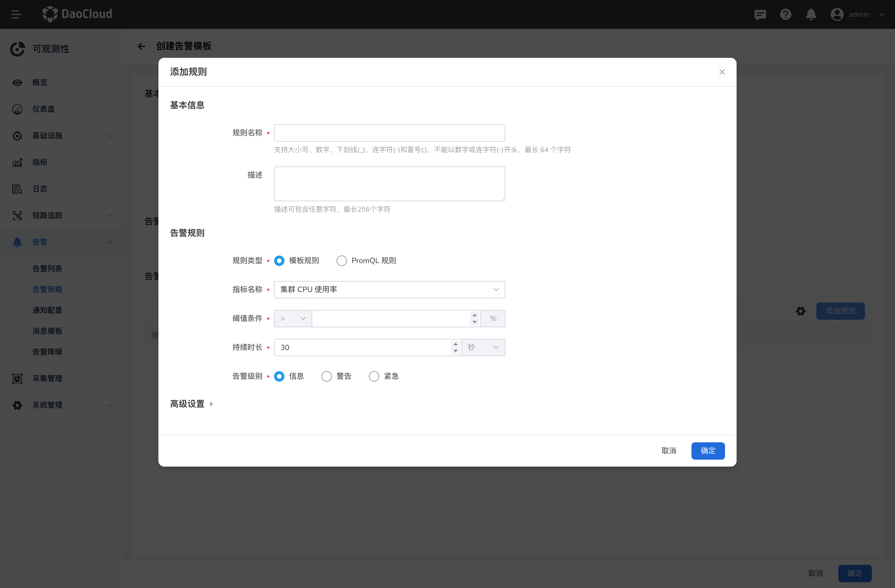Close the 添加规则 dialog with X

(722, 72)
